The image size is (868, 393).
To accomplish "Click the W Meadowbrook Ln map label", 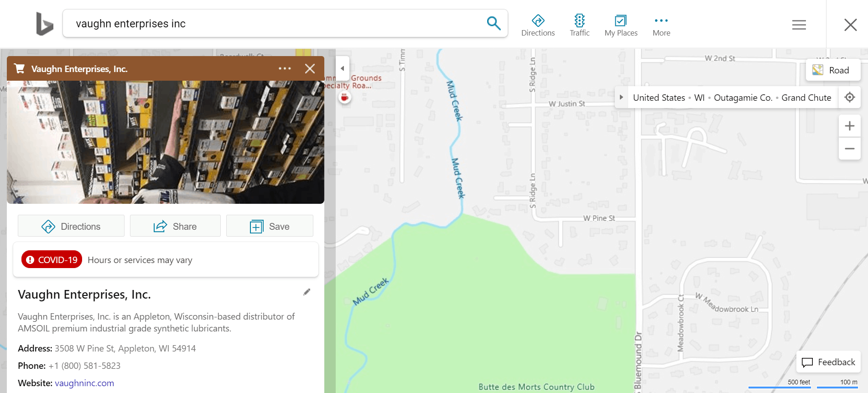I will pos(727,303).
